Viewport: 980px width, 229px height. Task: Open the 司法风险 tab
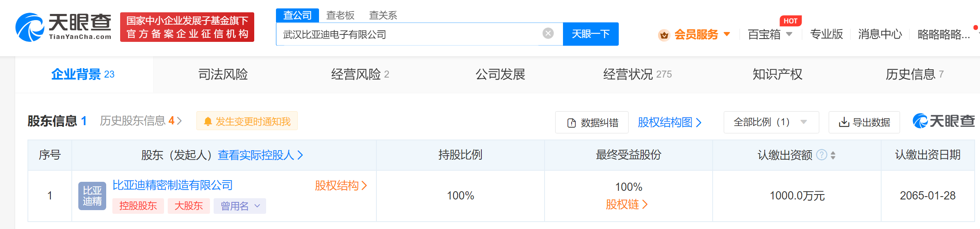223,74
